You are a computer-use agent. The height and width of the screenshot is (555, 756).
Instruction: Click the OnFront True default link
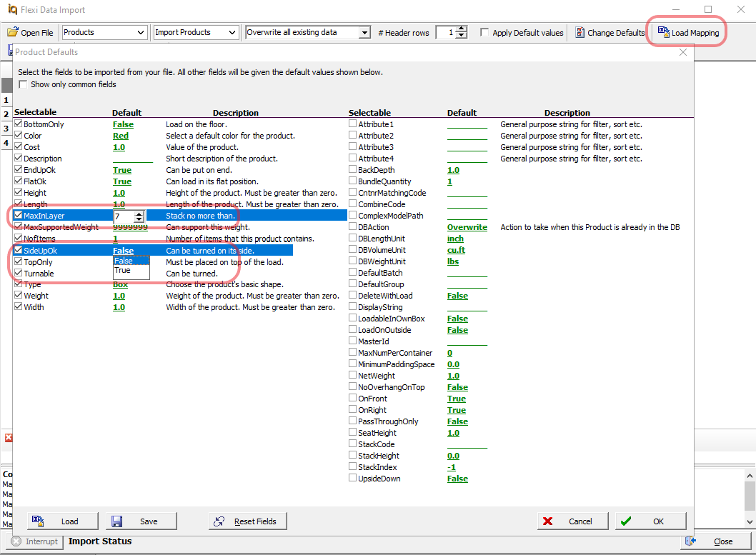[456, 399]
